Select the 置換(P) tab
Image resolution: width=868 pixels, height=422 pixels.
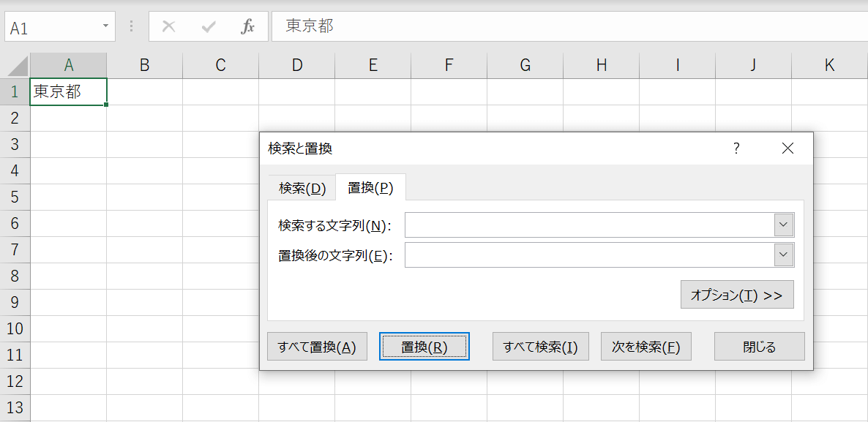[370, 188]
